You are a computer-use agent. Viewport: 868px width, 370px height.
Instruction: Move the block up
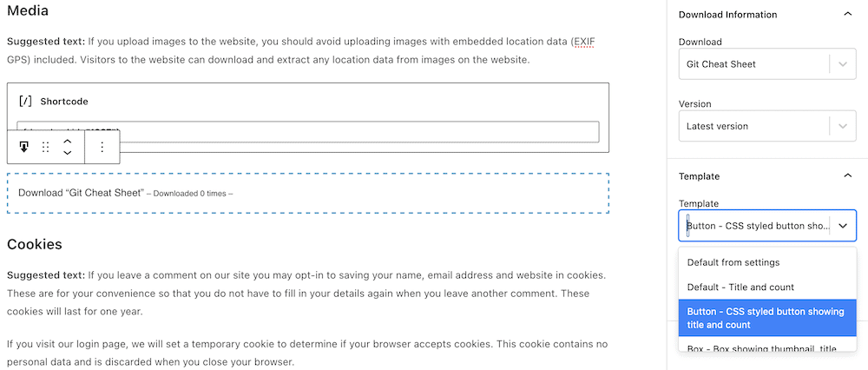(x=68, y=141)
